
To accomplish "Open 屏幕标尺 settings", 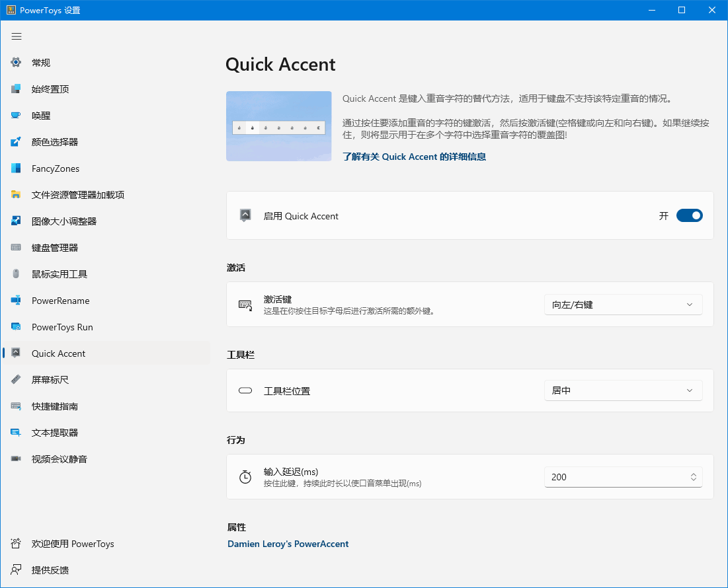I will (x=50, y=380).
